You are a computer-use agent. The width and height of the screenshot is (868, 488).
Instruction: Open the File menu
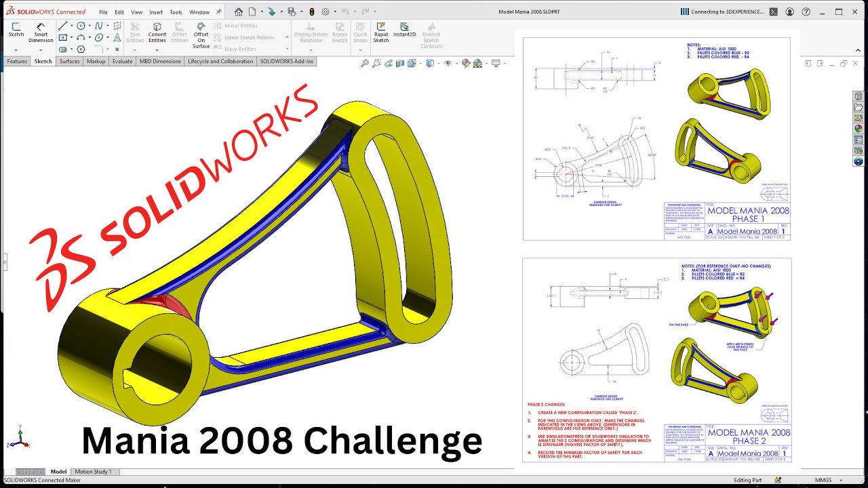coord(103,12)
